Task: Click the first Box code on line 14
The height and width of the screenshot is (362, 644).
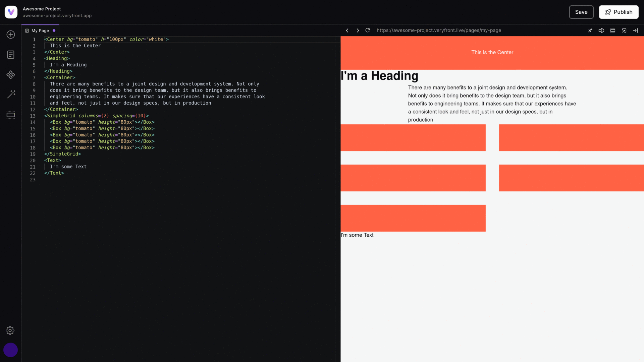Action: [102, 122]
